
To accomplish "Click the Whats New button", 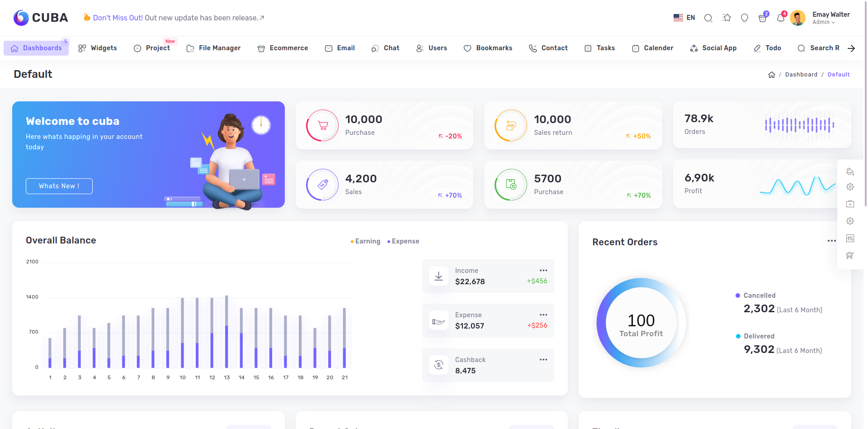I will click(59, 186).
